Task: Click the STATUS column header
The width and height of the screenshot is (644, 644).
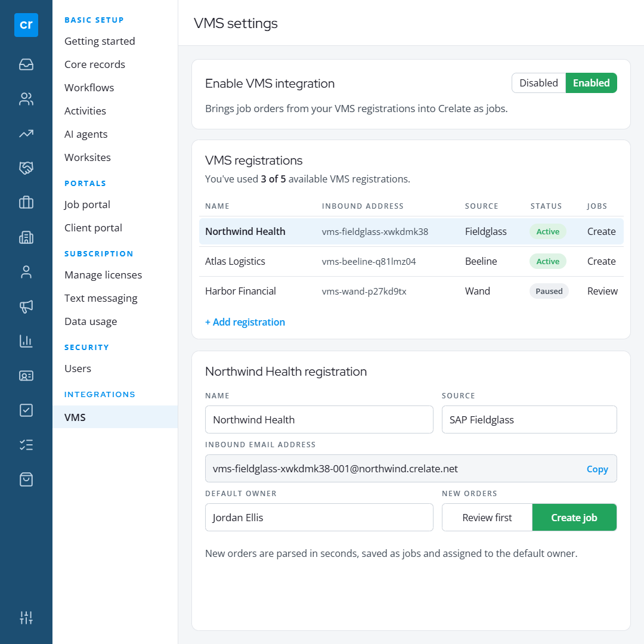Action: pos(546,206)
